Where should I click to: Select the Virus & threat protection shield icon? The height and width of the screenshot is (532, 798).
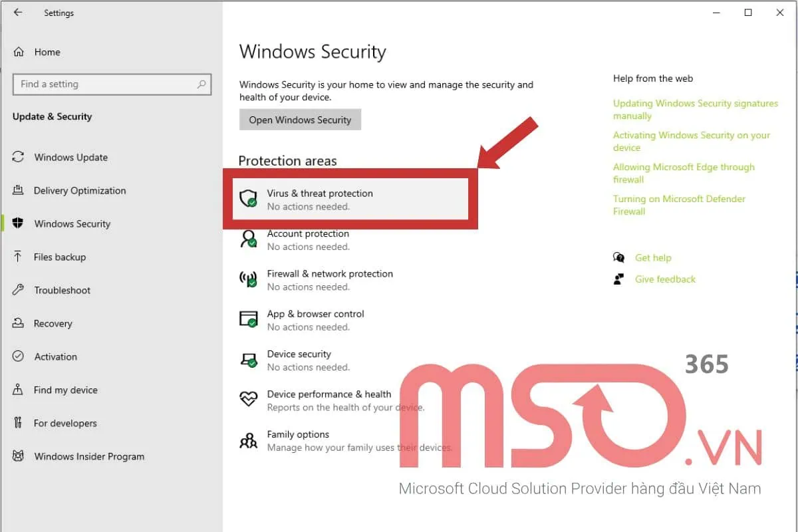coord(249,199)
